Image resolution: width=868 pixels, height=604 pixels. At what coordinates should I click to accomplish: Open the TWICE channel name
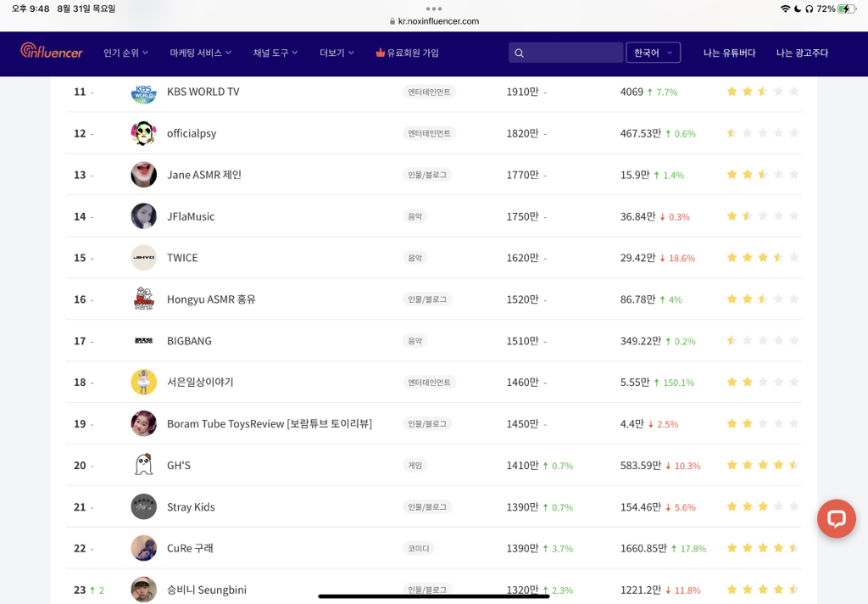point(182,258)
